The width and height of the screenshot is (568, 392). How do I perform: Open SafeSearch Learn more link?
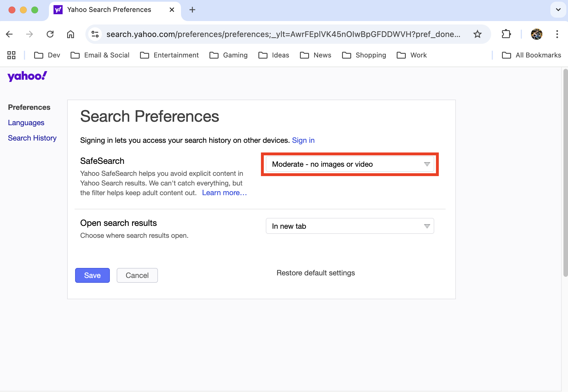click(x=225, y=193)
